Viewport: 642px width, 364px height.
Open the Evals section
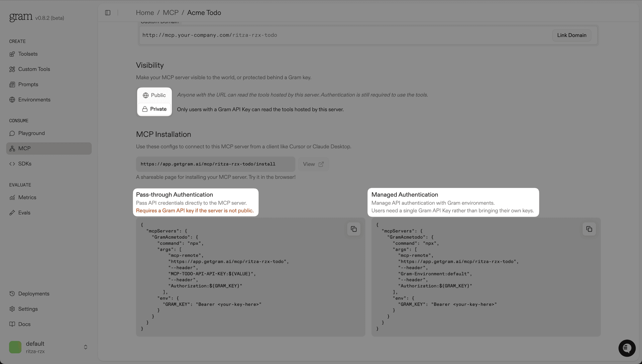pos(24,212)
